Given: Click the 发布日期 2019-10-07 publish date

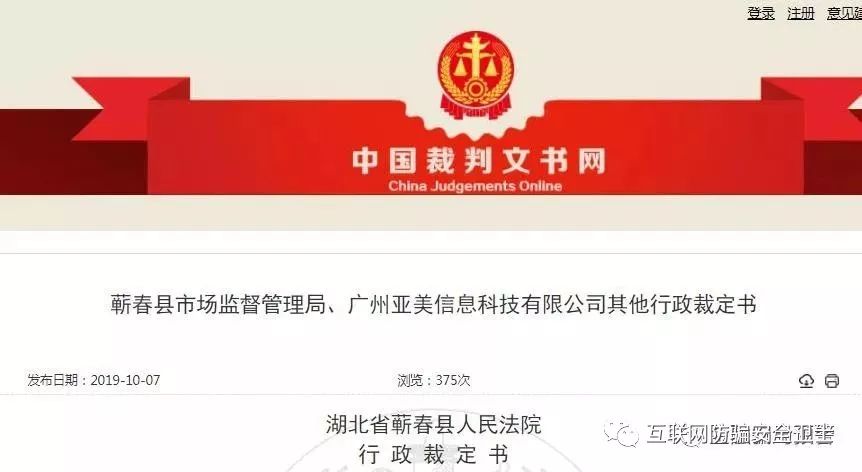Looking at the screenshot, I should tap(94, 380).
